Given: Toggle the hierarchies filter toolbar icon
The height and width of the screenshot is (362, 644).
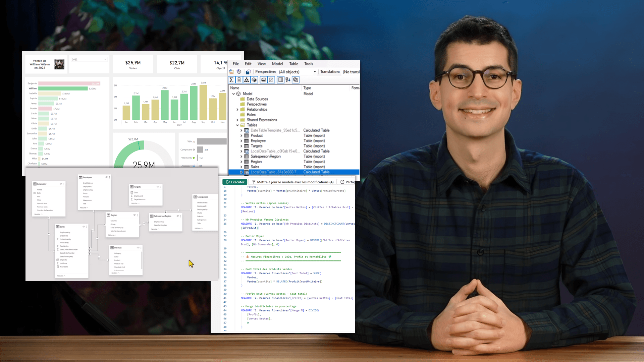Looking at the screenshot, I should pyautogui.click(x=247, y=80).
